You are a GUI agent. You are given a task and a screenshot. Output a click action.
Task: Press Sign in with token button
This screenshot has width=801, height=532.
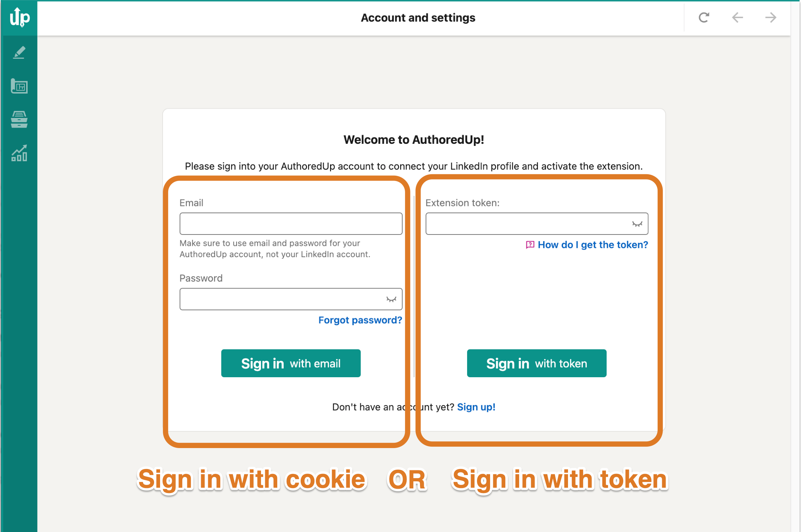[x=537, y=363]
